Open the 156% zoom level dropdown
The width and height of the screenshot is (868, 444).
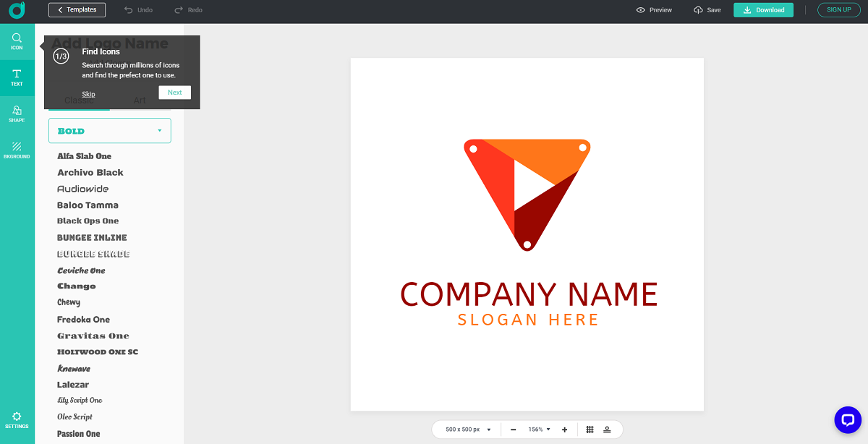click(x=538, y=429)
